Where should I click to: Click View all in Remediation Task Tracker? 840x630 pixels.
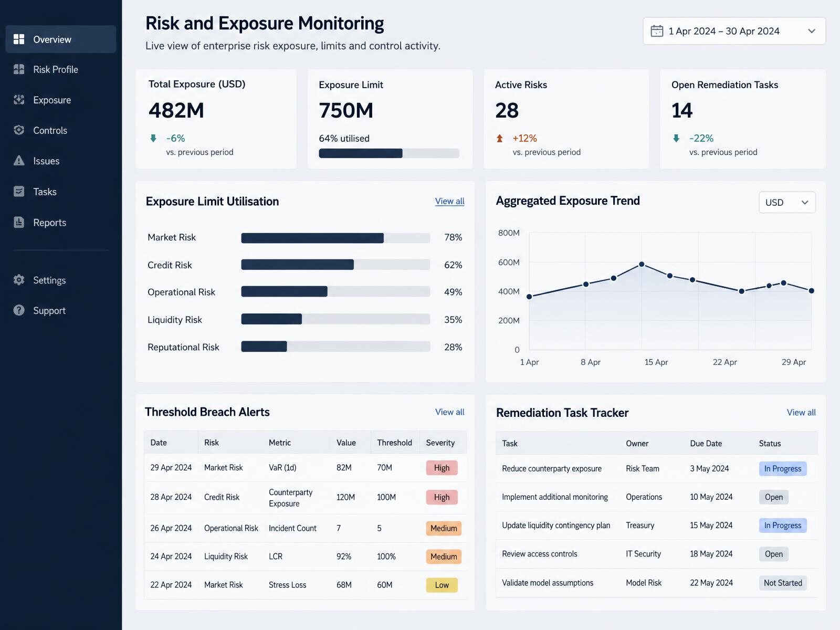pos(801,413)
